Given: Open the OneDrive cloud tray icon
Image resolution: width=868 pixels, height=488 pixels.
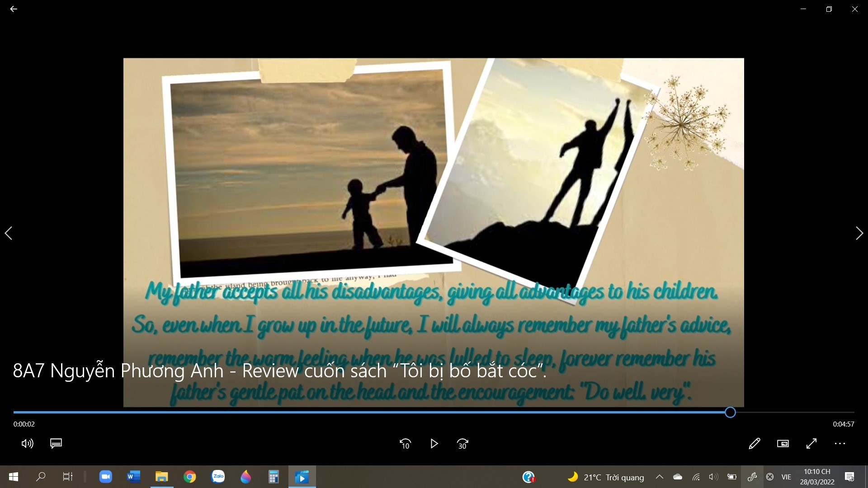Looking at the screenshot, I should click(678, 477).
